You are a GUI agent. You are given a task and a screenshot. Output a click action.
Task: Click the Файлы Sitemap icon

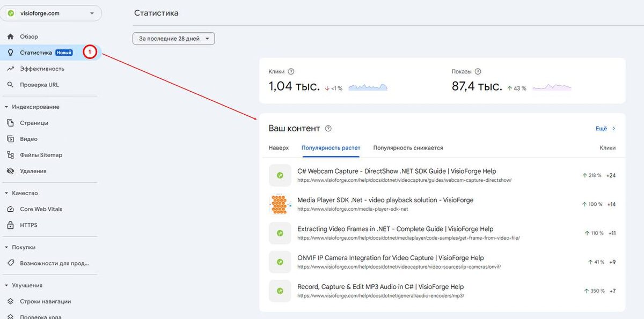click(x=10, y=155)
